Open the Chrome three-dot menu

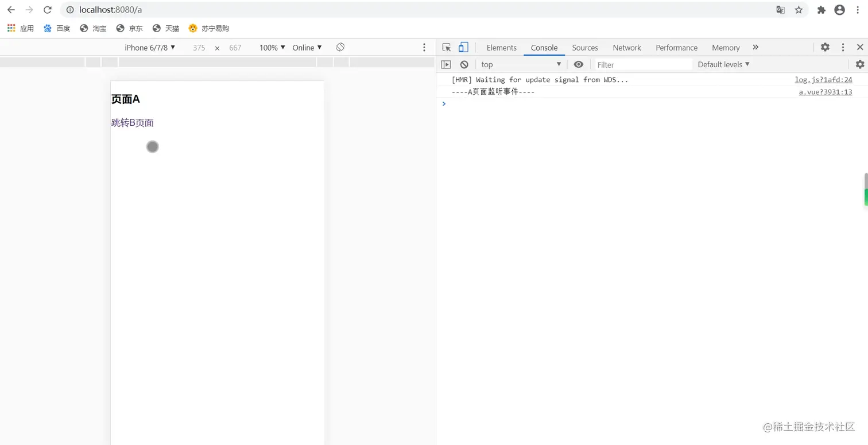click(x=858, y=10)
